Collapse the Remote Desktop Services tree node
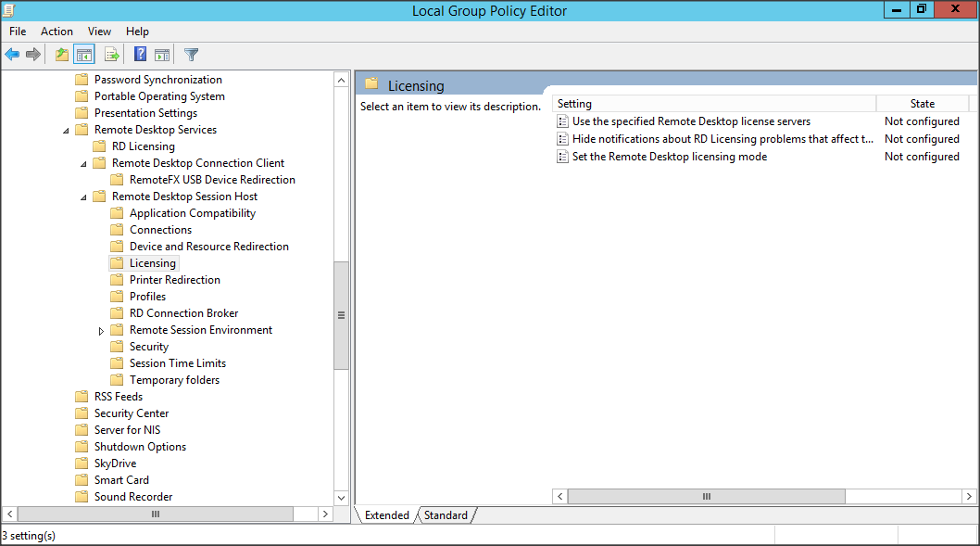This screenshot has width=980, height=546. coord(66,131)
